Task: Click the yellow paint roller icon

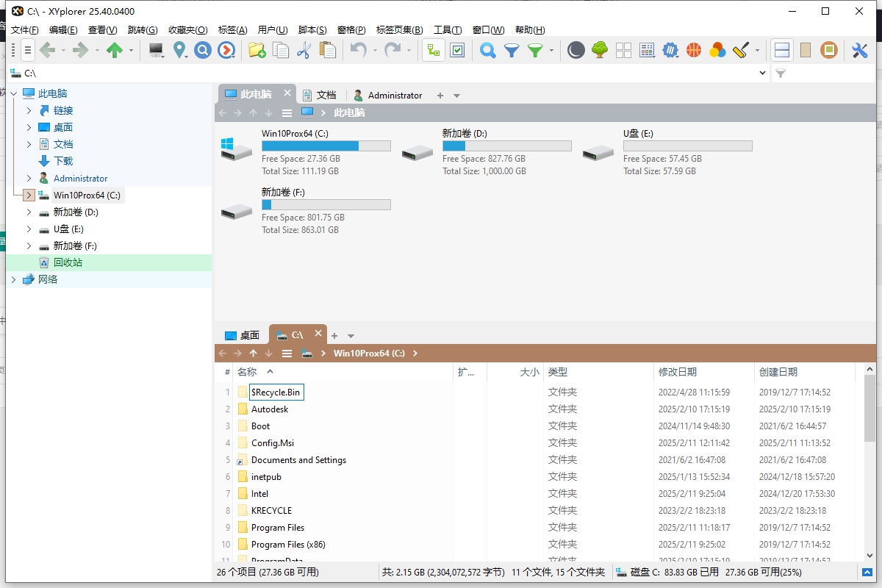Action: [741, 50]
